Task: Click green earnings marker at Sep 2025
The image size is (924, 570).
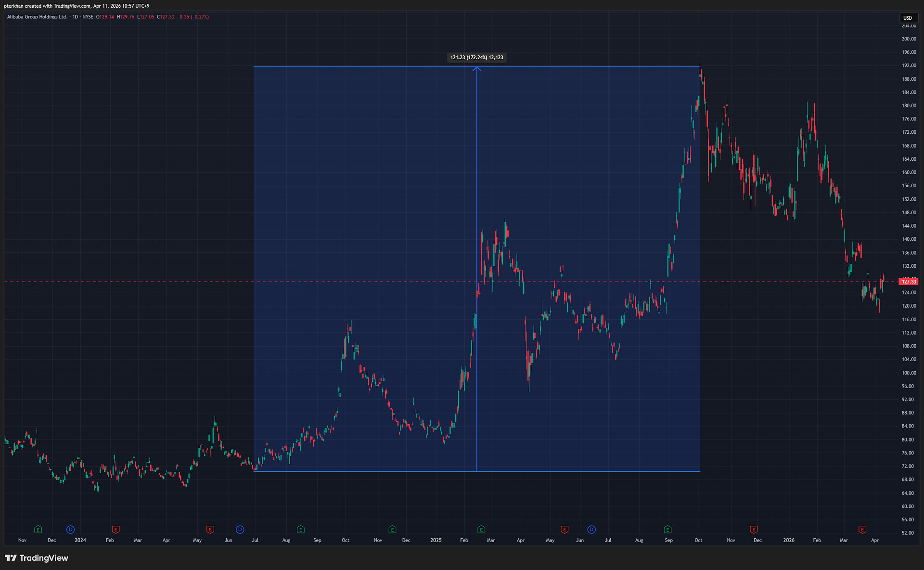Action: pyautogui.click(x=667, y=530)
